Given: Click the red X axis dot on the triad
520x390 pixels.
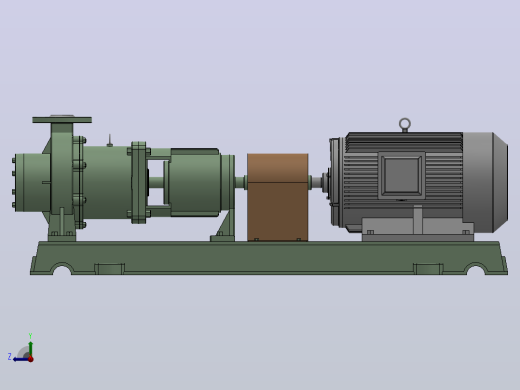Looking at the screenshot, I should tap(31, 359).
